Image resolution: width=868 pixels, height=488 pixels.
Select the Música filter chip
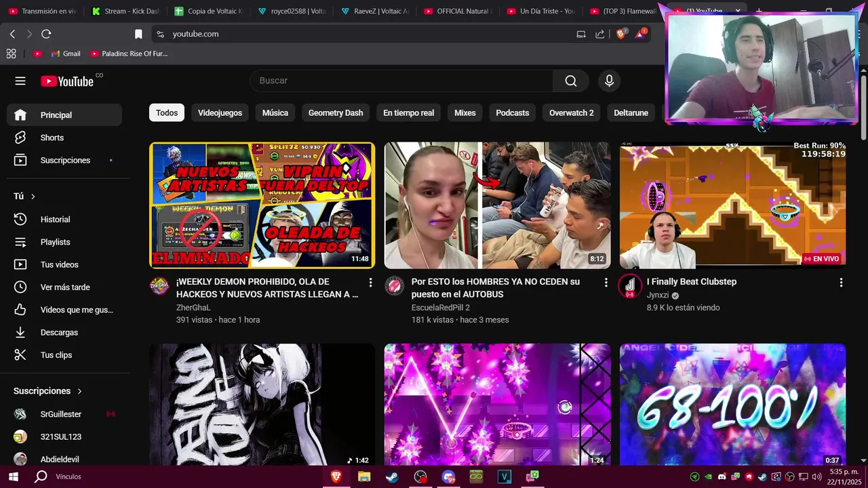point(275,113)
